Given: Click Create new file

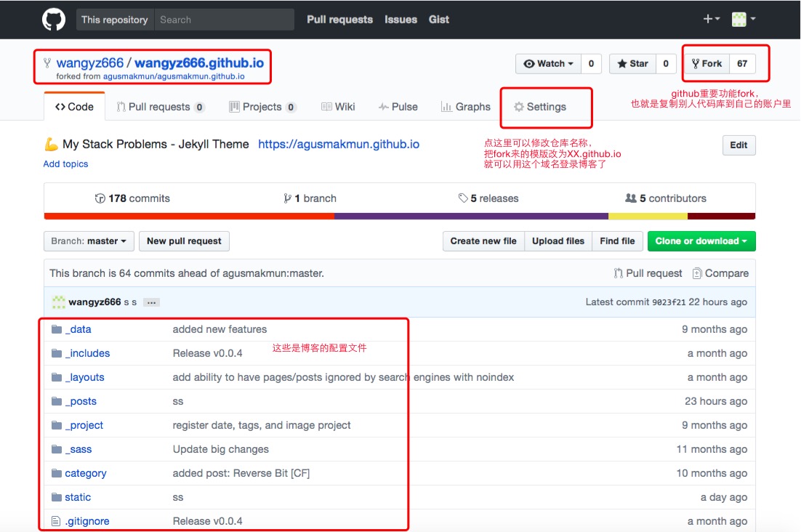Looking at the screenshot, I should [483, 241].
